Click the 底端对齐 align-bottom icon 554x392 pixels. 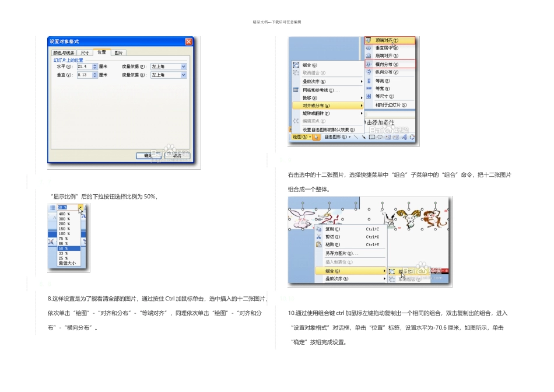(x=369, y=55)
